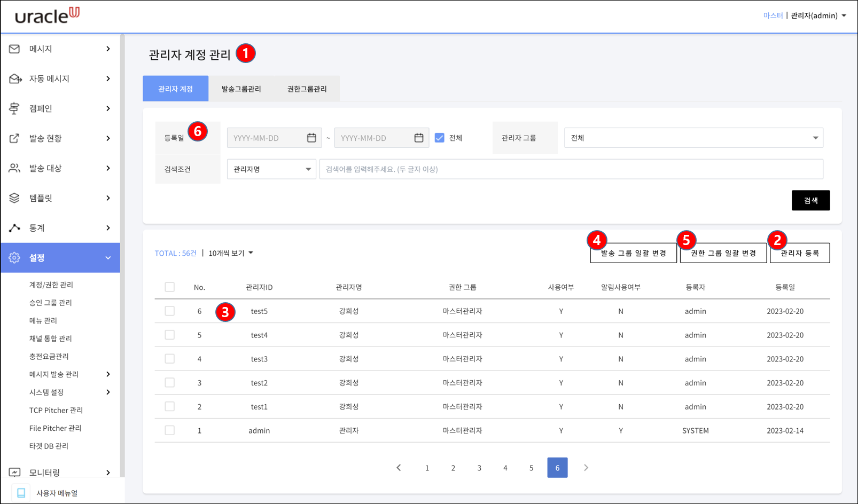
Task: Check the test2 row checkbox
Action: (170, 383)
